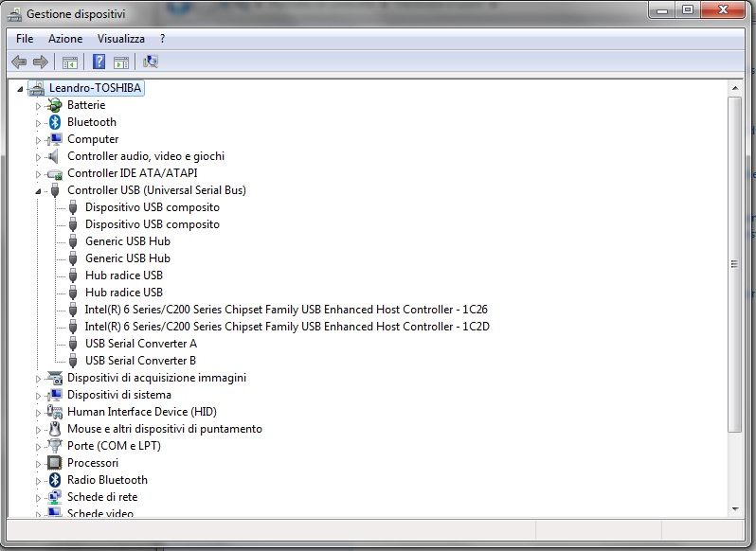This screenshot has height=551, width=756.
Task: Maximize the Gestione dispositivi window
Action: (688, 10)
